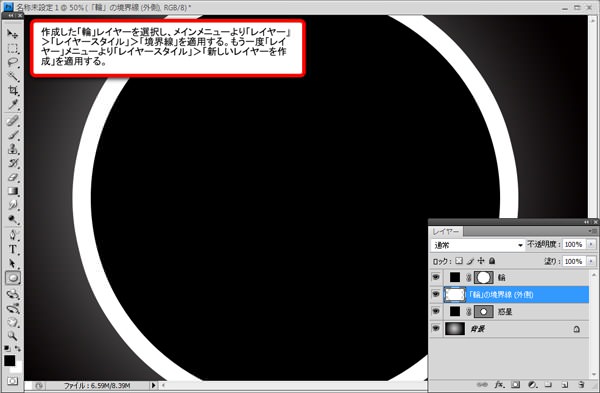Expand the 不透明度 opacity arrow
The image size is (600, 393).
pos(591,244)
